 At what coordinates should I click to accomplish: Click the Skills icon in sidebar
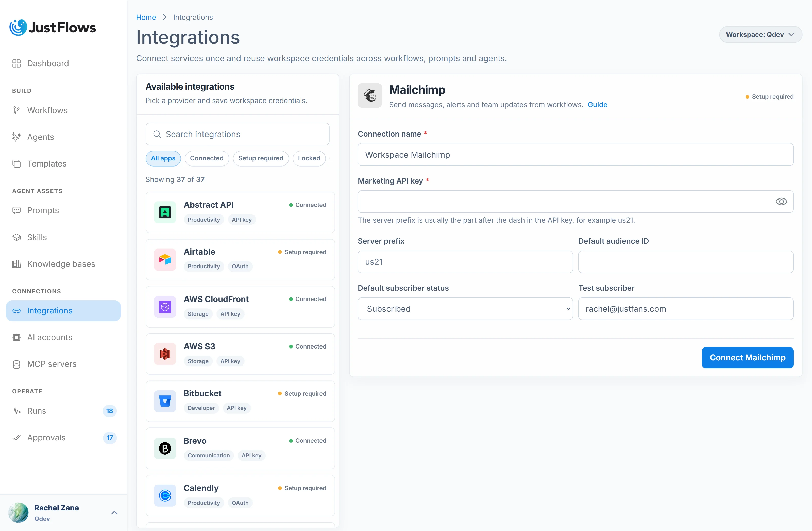coord(16,237)
